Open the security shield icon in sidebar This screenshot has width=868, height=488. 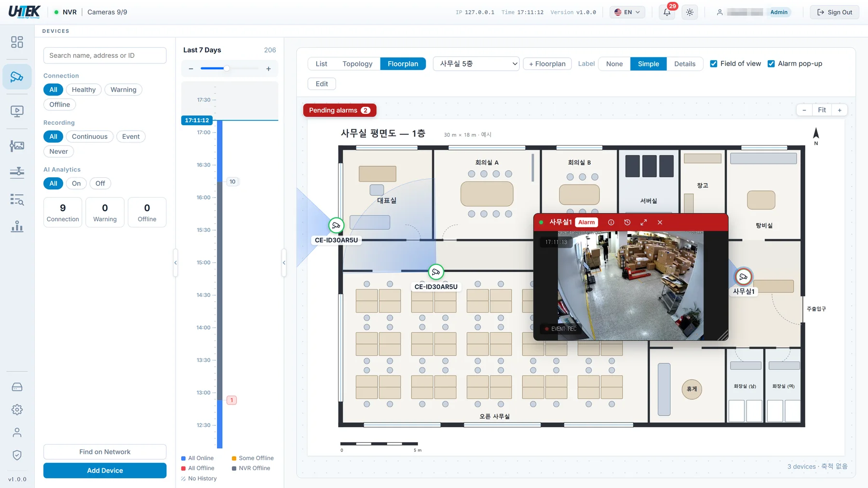(17, 455)
